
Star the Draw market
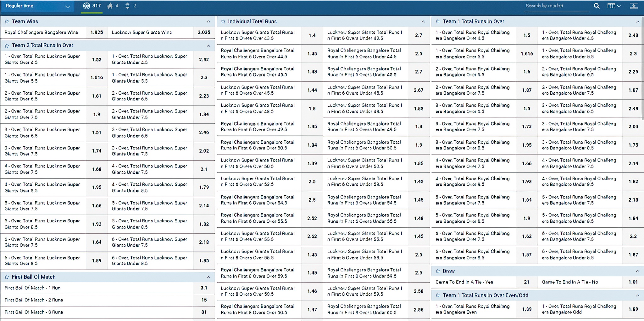click(x=438, y=271)
